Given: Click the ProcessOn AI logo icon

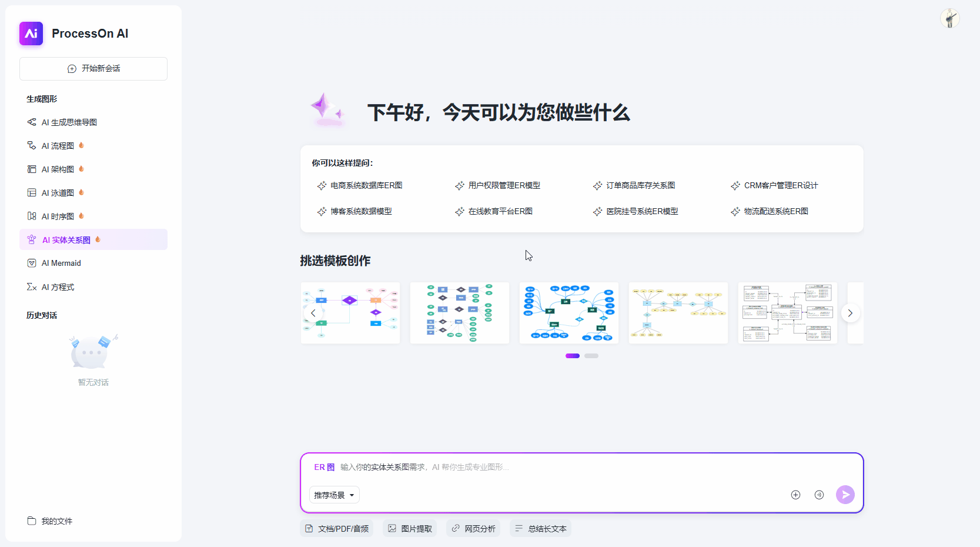Looking at the screenshot, I should pos(31,34).
